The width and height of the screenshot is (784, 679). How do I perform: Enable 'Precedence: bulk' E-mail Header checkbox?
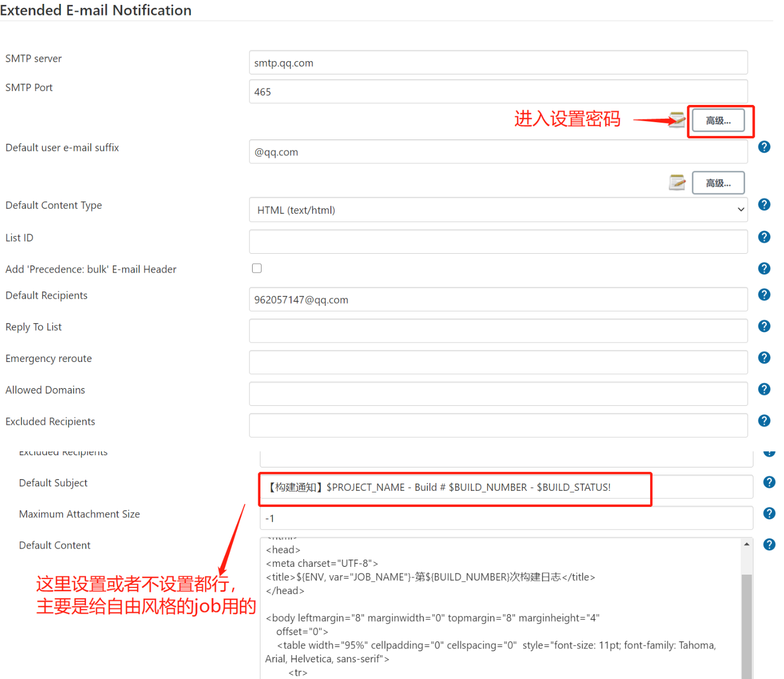pyautogui.click(x=257, y=268)
